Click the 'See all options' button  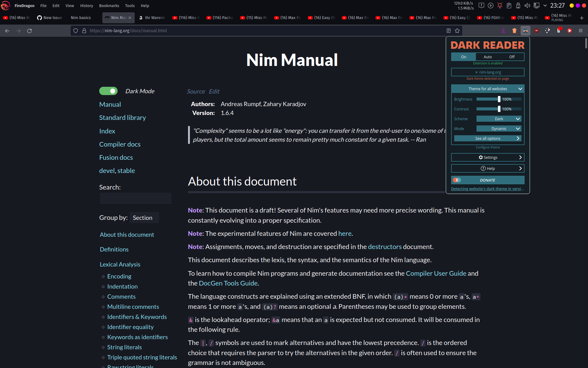(488, 138)
